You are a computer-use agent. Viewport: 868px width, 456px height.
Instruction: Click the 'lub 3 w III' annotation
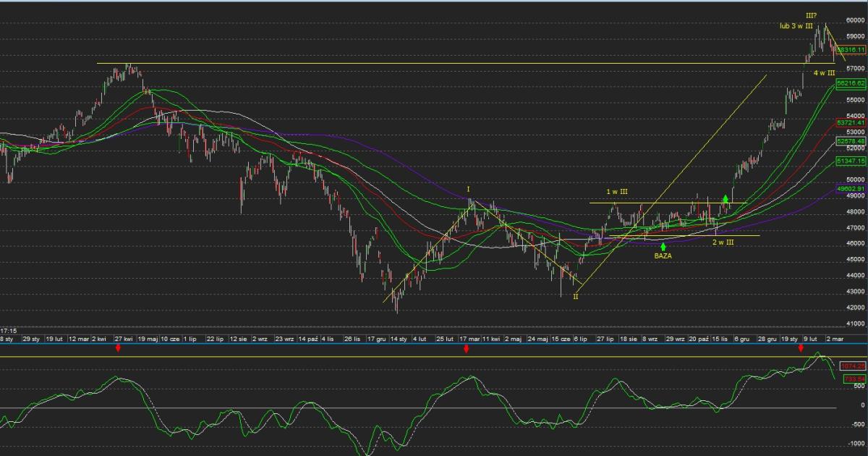796,26
